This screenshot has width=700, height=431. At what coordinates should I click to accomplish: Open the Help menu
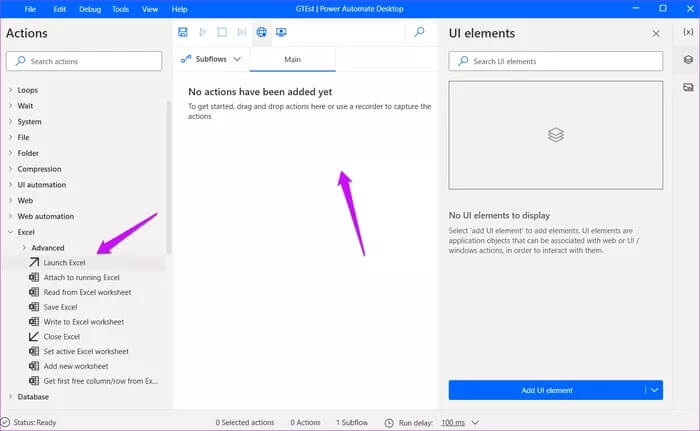click(179, 9)
